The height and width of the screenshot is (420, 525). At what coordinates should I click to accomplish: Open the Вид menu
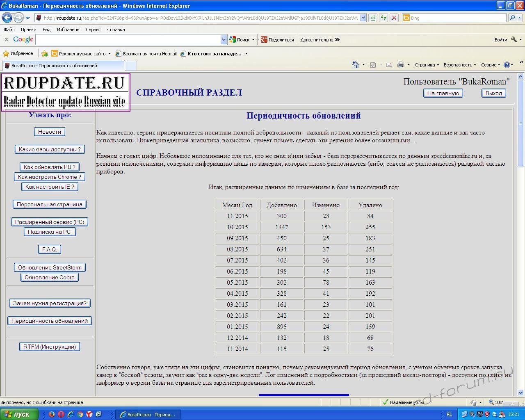[x=46, y=30]
